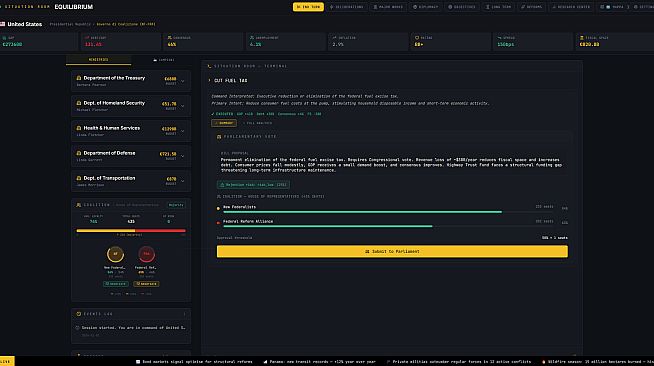
Task: Click the Parliamentary Vote section icon
Action: pos(219,137)
